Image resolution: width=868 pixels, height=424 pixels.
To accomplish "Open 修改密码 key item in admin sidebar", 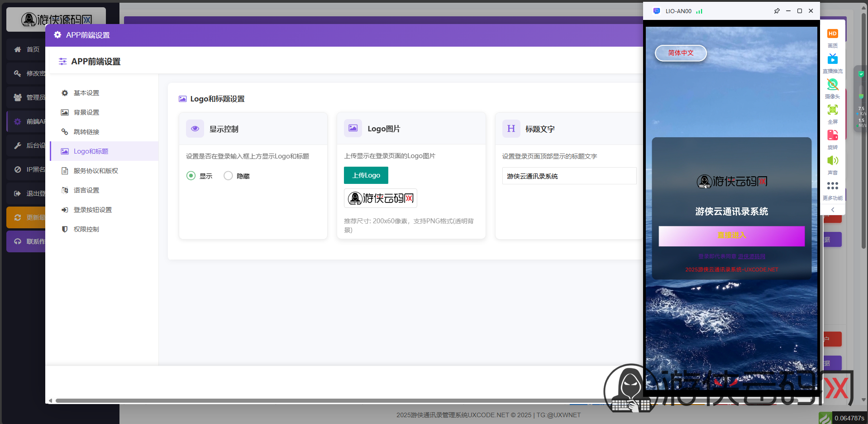I will tap(27, 73).
